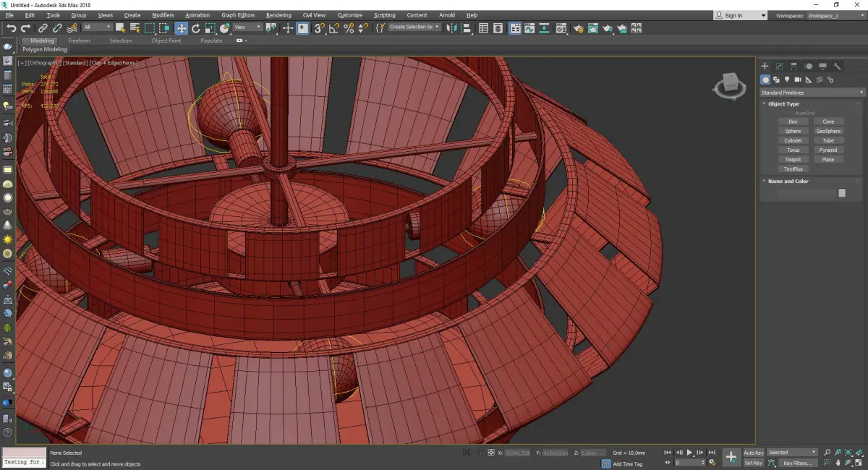Toggle Window/Crossing selection mode
Image resolution: width=868 pixels, height=470 pixels.
164,28
